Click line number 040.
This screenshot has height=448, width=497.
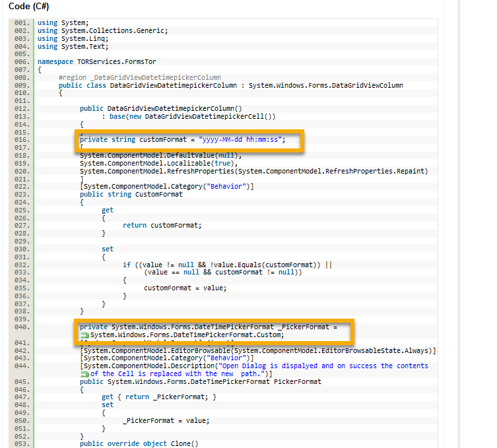[22, 327]
